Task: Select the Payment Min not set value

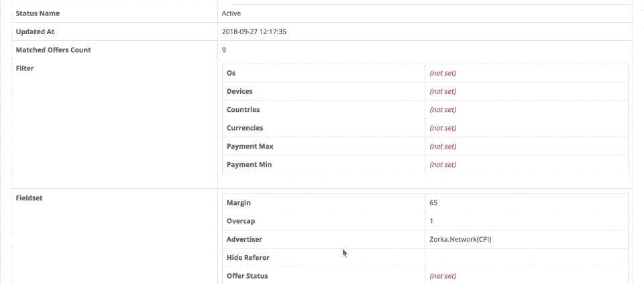Action: point(443,164)
